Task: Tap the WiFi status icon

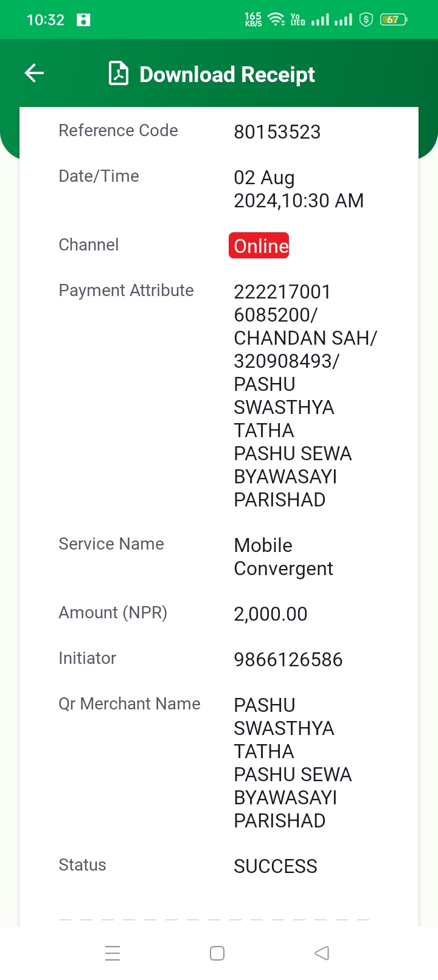Action: pos(277,19)
